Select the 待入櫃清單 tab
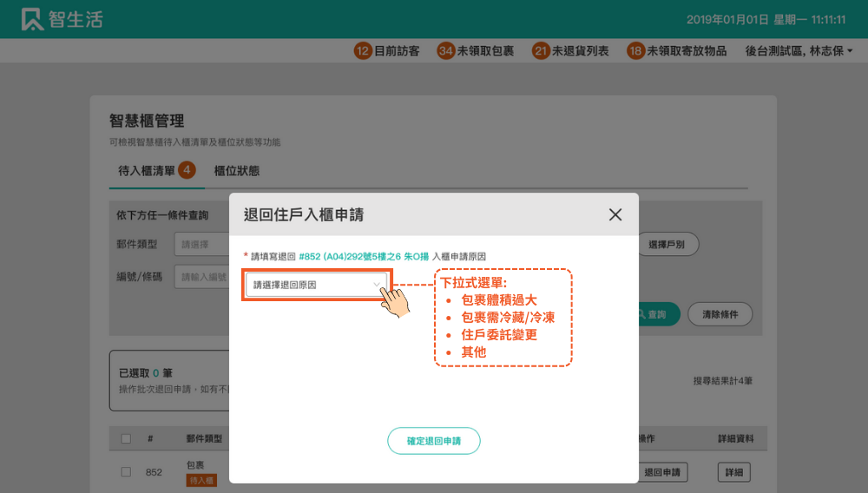Image resolution: width=868 pixels, height=493 pixels. (x=147, y=171)
